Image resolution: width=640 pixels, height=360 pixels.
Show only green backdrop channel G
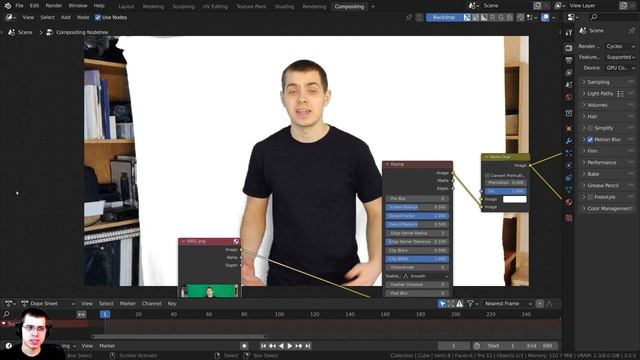tap(501, 18)
